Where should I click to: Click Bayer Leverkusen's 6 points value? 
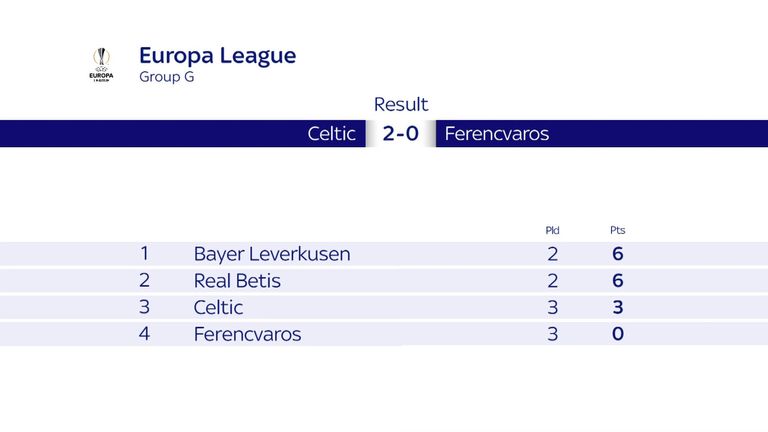(x=618, y=254)
